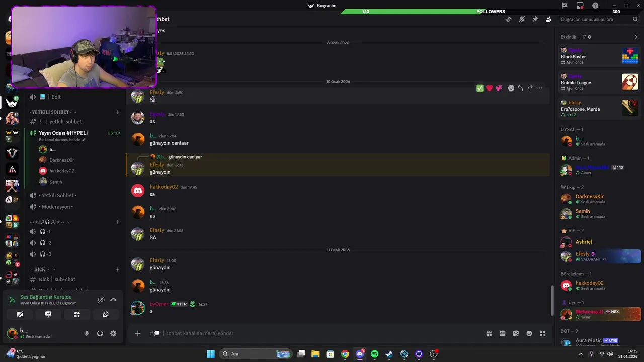Open threads icon in channel header

tap(509, 19)
